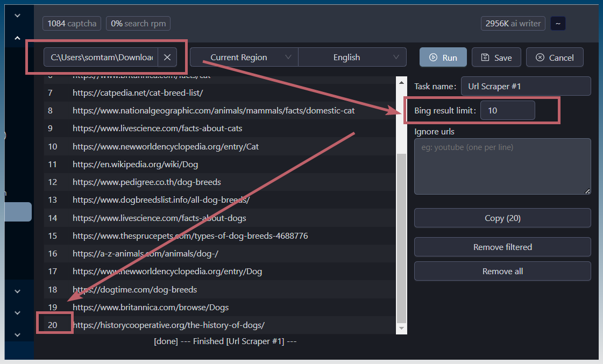This screenshot has width=603, height=364.
Task: Collapse the sidebar section with up chevron
Action: (x=17, y=38)
